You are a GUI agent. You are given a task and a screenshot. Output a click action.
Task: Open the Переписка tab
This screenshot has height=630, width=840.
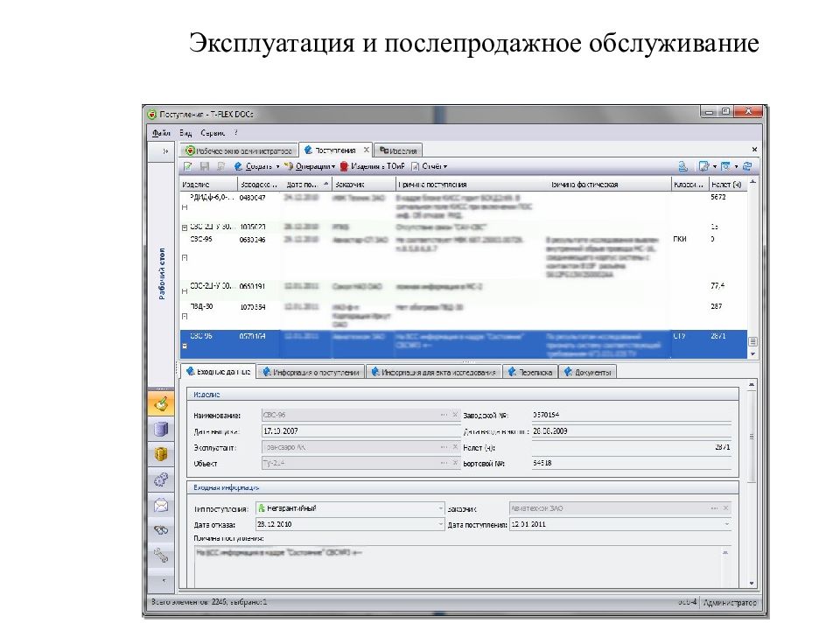click(x=530, y=372)
